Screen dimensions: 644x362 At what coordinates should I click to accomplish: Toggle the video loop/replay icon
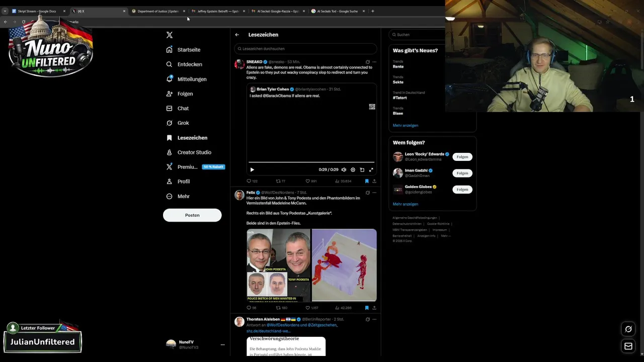[x=362, y=170]
